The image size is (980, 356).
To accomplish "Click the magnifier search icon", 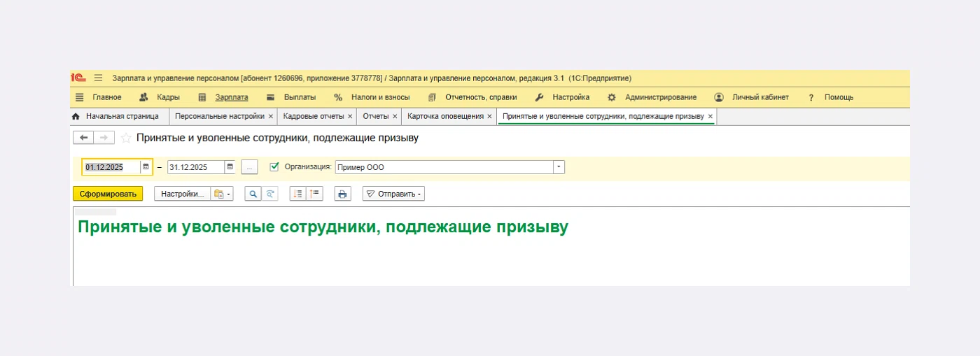I will click(x=253, y=194).
